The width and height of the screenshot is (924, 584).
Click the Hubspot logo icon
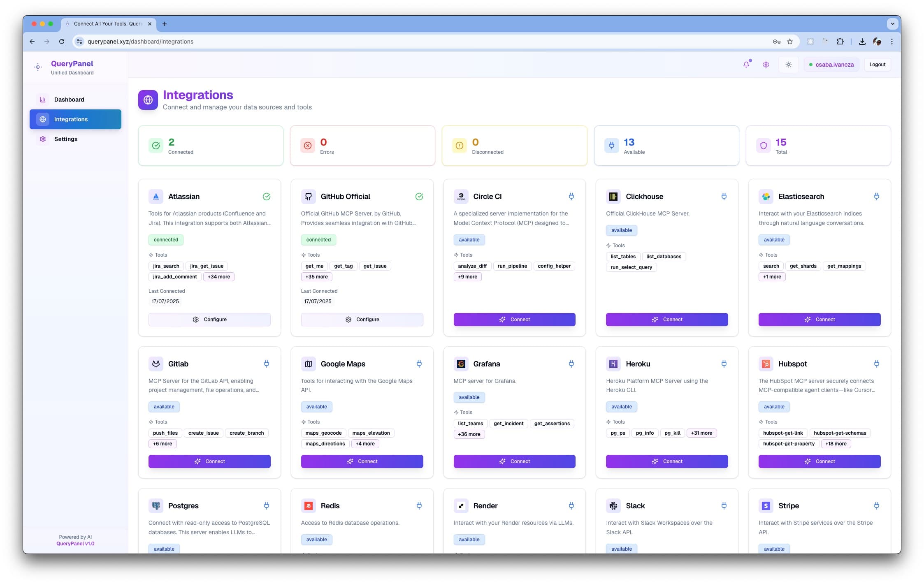(766, 364)
